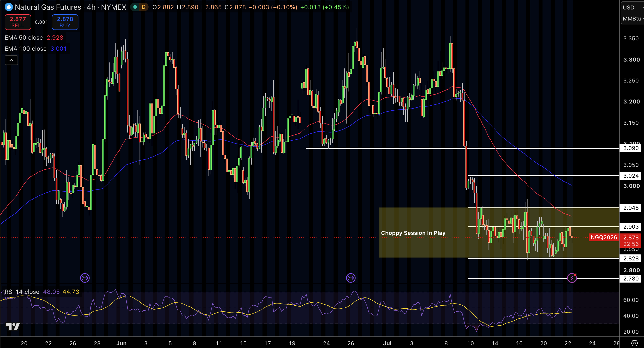
Task: Click the BUY 2.878 button
Action: pyautogui.click(x=65, y=22)
